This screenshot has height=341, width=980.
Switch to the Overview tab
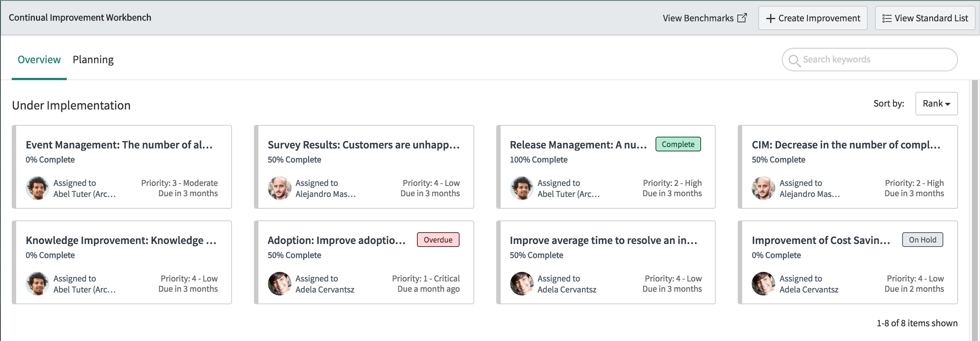point(39,60)
